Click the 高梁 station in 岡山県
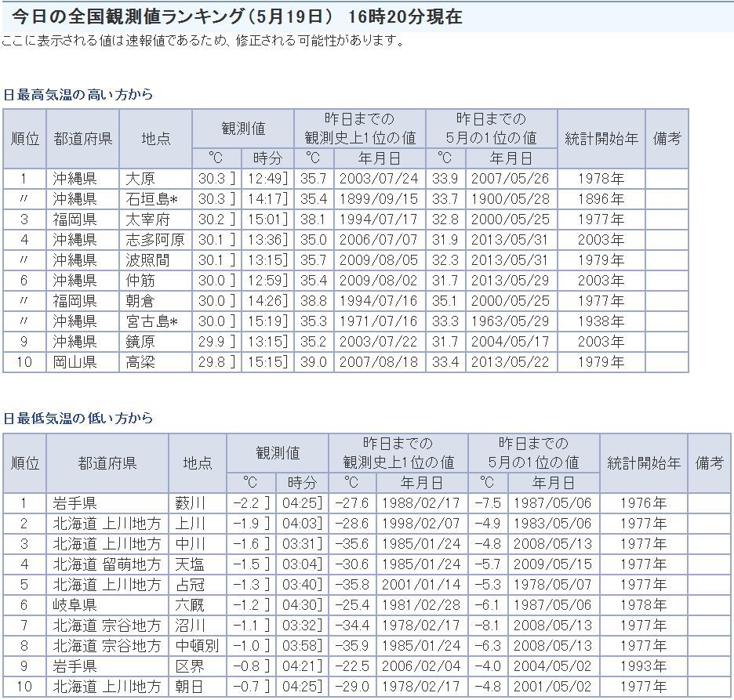734x700 pixels. 143,362
